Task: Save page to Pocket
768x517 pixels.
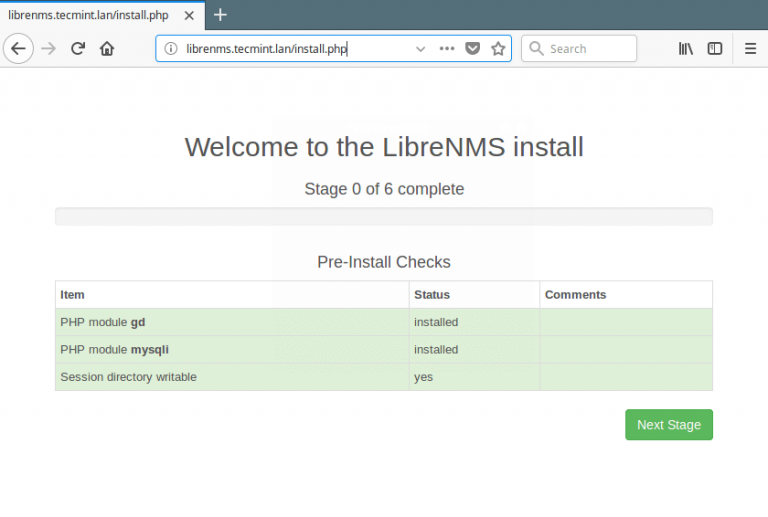Action: pyautogui.click(x=472, y=48)
